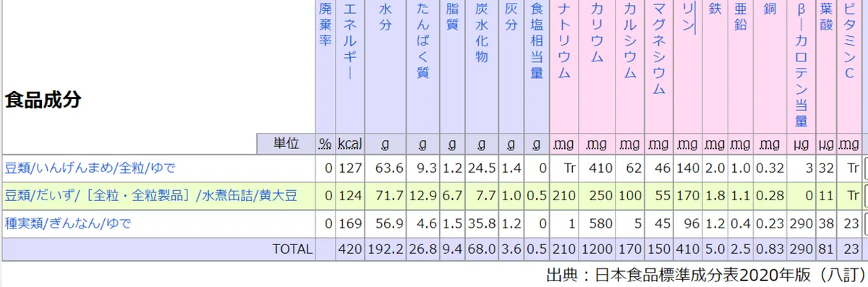Click total folate value 81
Image resolution: width=868 pixels, height=287 pixels.
point(826,249)
